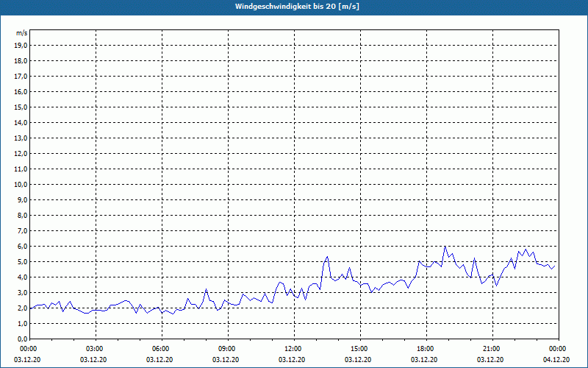Screen dimensions: 588x368
Task: Select the '03.12.20' date under '21:00'
Action: point(490,359)
